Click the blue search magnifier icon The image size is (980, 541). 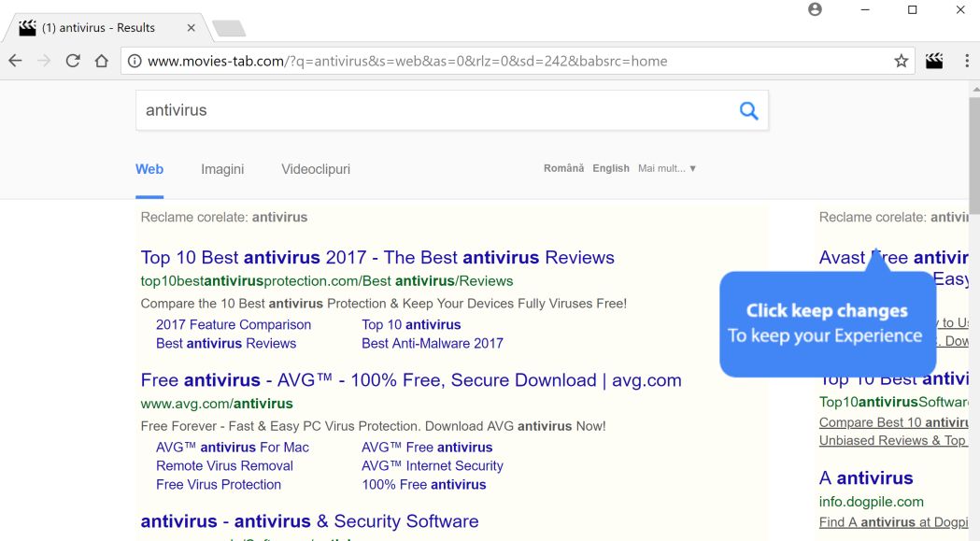pos(748,110)
